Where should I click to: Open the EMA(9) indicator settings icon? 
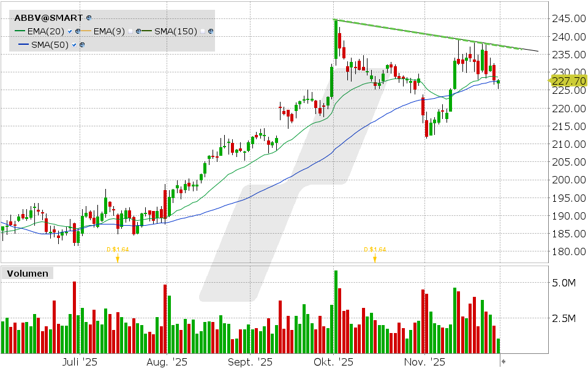point(138,31)
